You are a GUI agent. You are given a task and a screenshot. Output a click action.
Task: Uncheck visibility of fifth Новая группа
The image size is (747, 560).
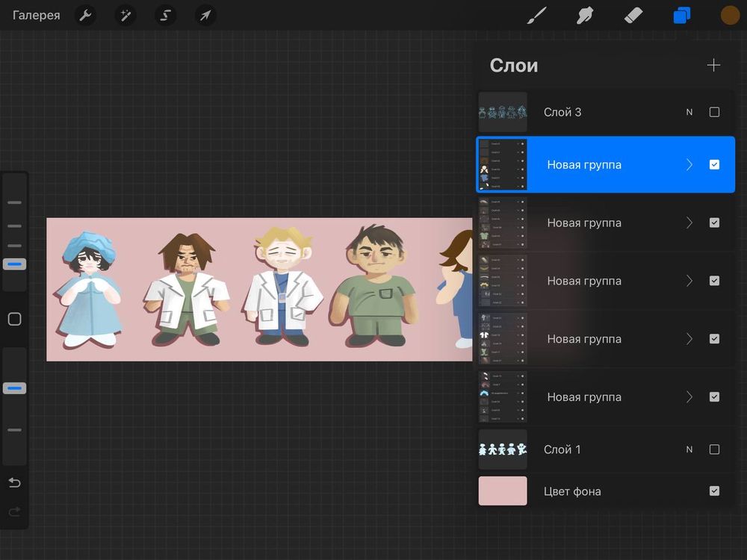(x=714, y=397)
